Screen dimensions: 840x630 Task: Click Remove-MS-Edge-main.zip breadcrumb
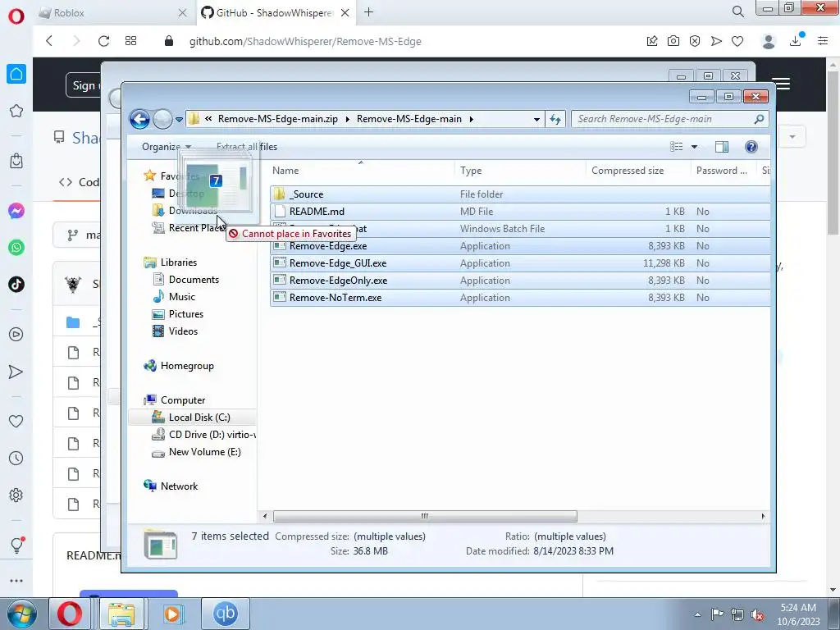277,119
